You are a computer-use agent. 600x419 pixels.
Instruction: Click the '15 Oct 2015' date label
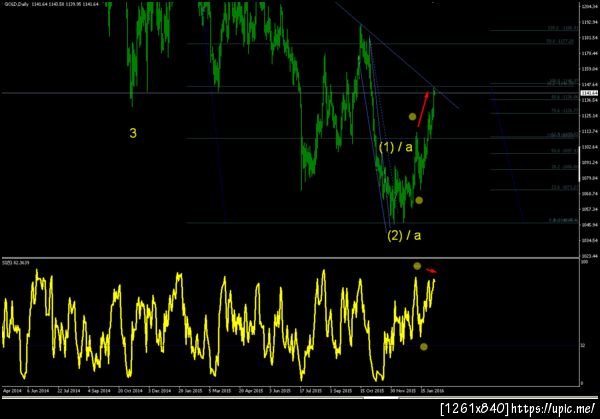coord(372,391)
